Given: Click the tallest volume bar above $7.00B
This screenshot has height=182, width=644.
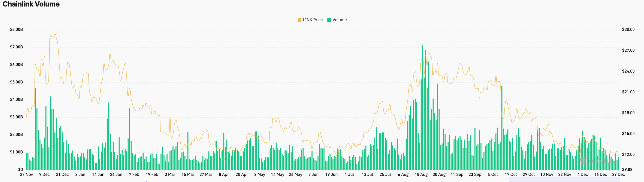Looking at the screenshot, I should click(423, 107).
